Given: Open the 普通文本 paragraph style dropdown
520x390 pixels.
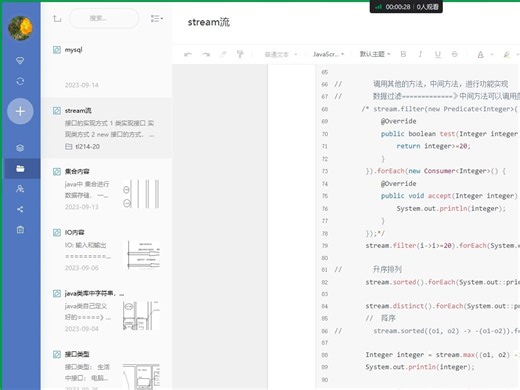Looking at the screenshot, I should coord(280,54).
